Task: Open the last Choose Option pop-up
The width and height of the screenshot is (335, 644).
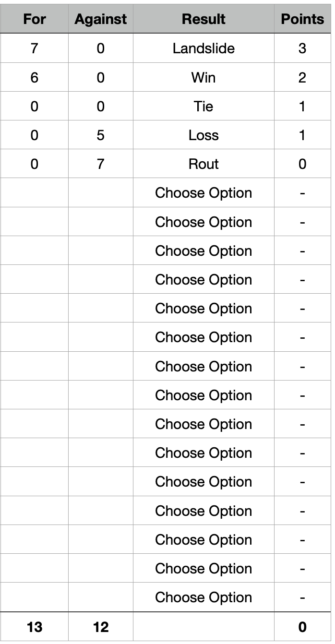Action: click(x=203, y=597)
